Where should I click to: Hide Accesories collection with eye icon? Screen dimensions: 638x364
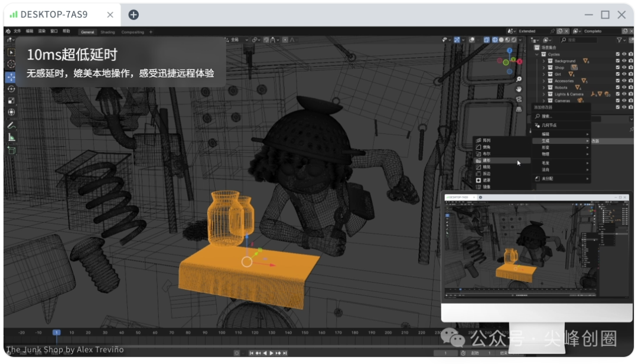pos(624,81)
